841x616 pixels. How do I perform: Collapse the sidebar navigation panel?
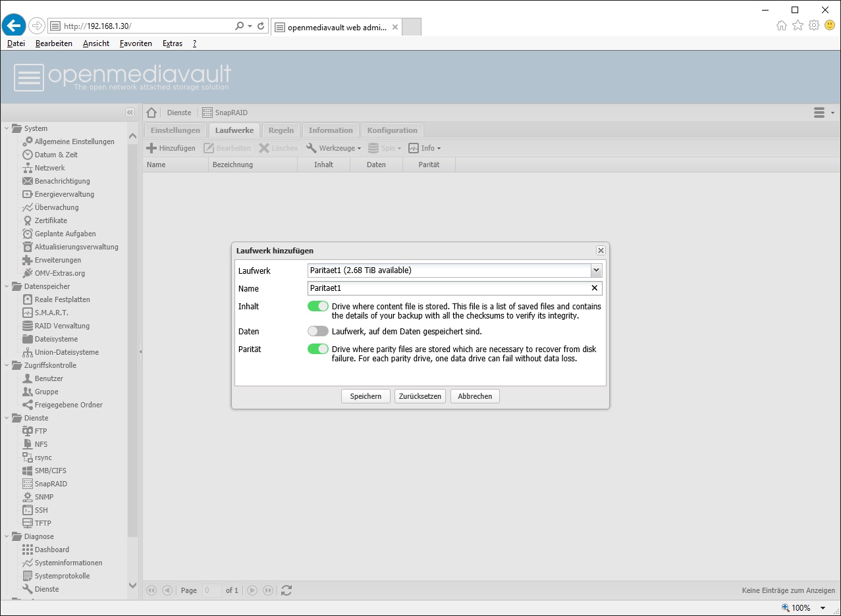coord(130,113)
